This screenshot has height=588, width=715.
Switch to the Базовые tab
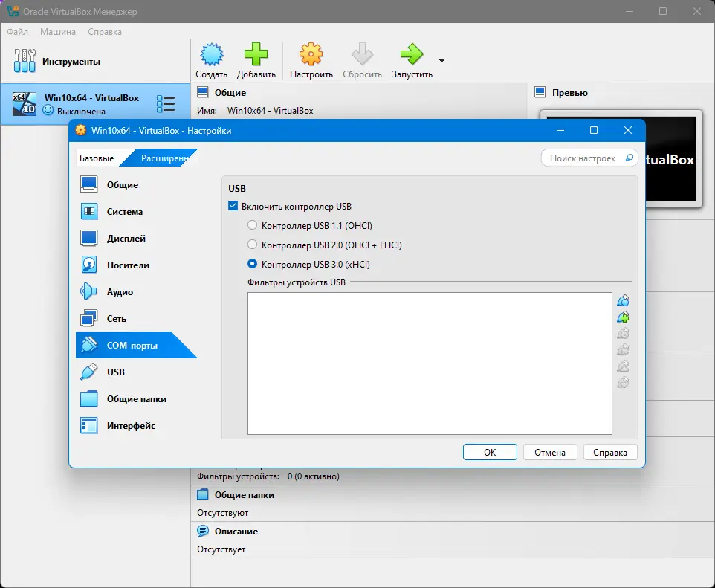[x=97, y=158]
